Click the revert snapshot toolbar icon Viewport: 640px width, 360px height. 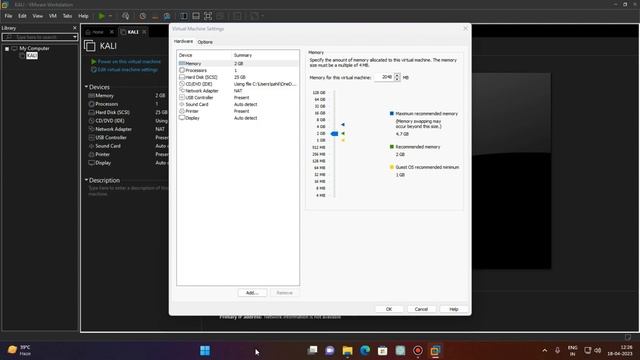click(155, 16)
